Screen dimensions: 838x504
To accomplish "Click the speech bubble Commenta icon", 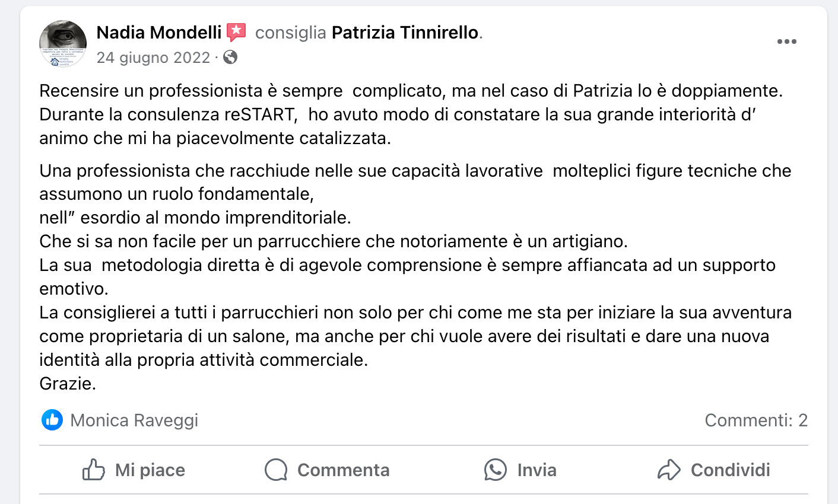I will (276, 470).
